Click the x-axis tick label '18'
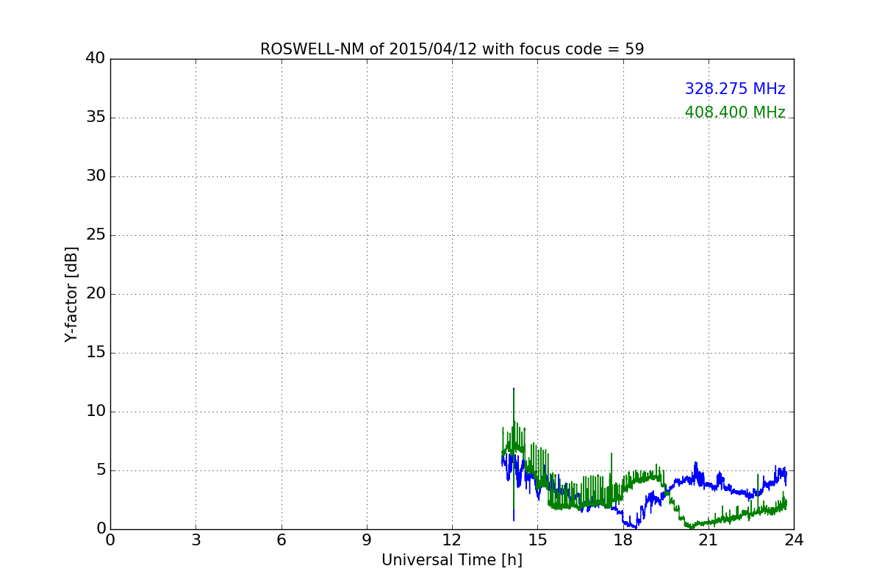 click(623, 540)
